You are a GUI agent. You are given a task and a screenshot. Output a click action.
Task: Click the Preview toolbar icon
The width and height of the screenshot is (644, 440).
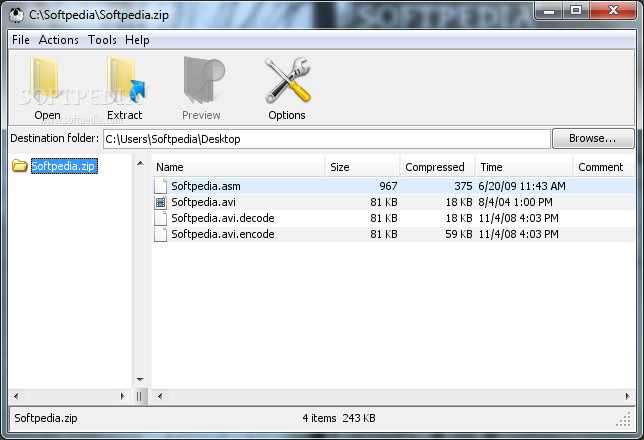(x=204, y=80)
